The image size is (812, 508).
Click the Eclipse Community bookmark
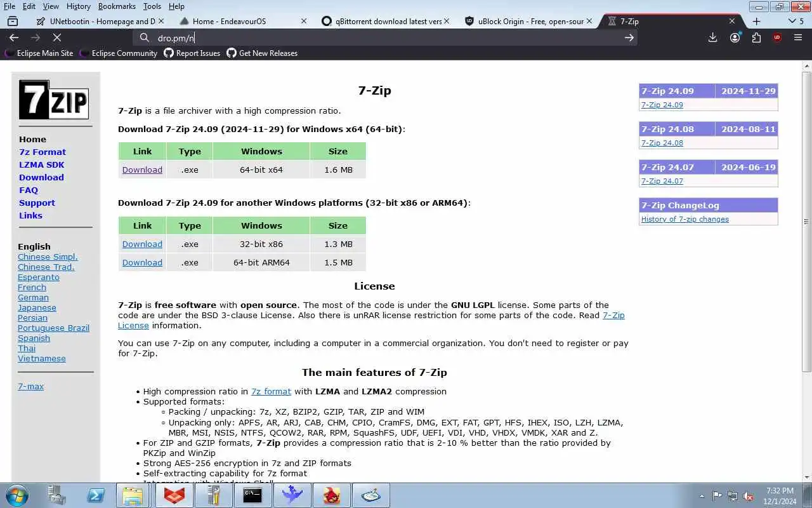pyautogui.click(x=119, y=53)
